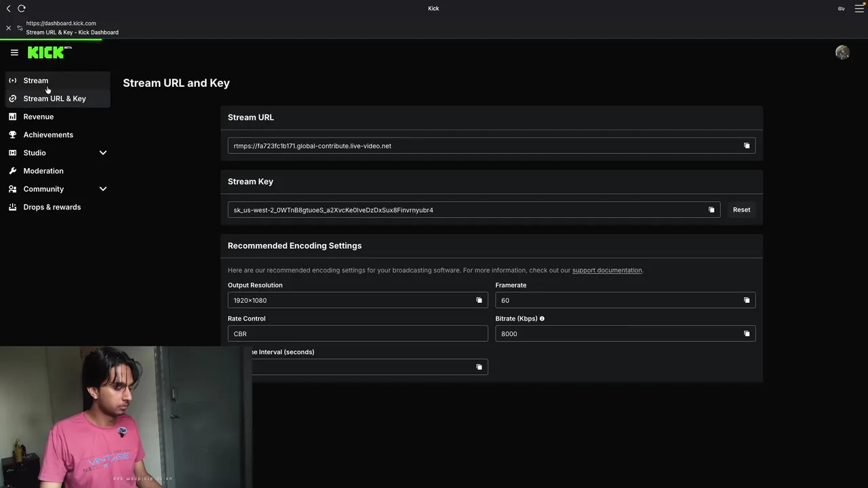868x488 pixels.
Task: Click the webcam overlay thumbnail
Action: pos(125,417)
